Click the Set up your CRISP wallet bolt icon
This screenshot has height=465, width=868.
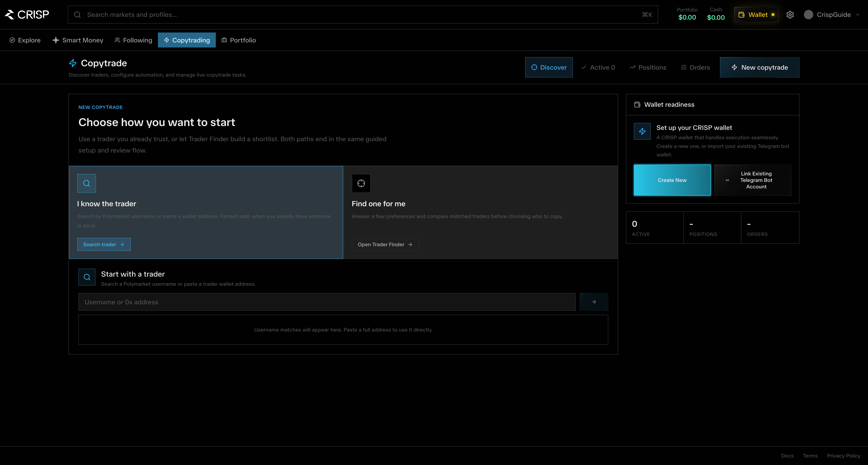point(642,131)
